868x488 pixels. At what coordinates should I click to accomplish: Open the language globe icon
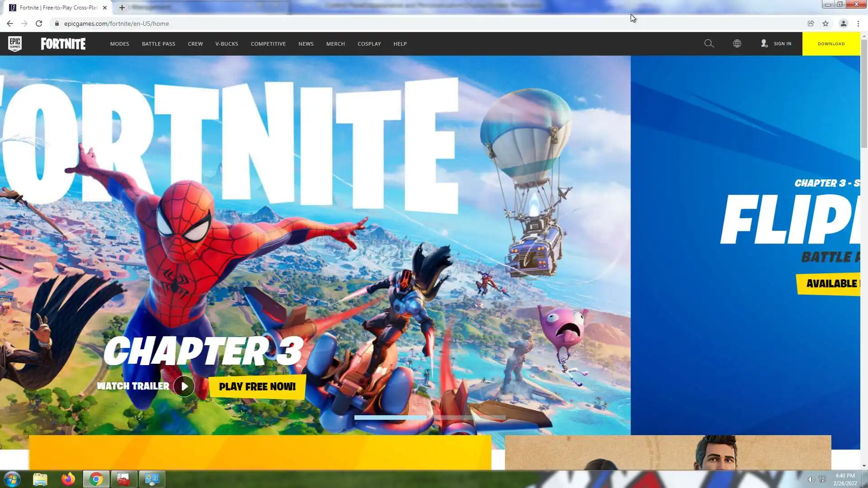[x=737, y=44]
